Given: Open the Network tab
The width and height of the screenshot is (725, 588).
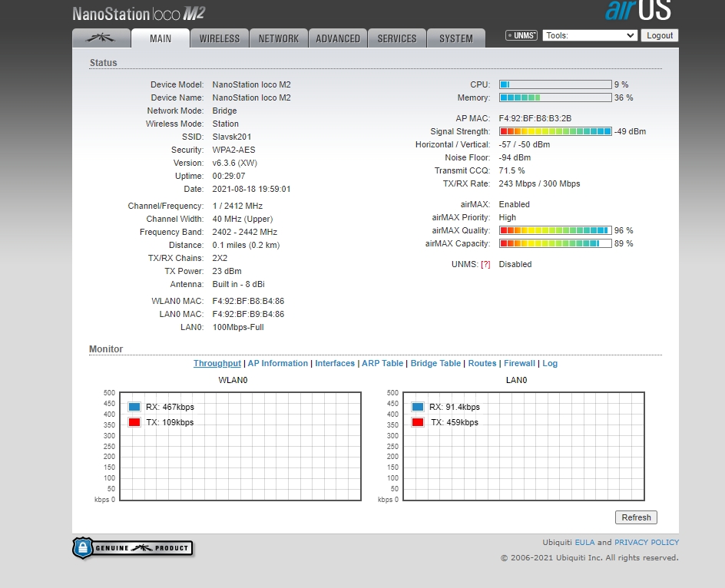Looking at the screenshot, I should point(279,38).
